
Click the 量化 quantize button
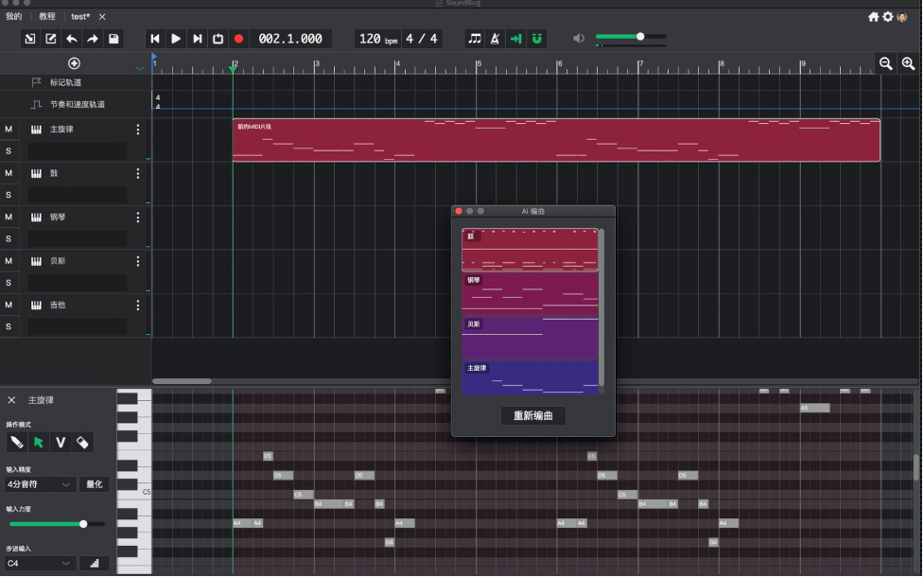[95, 484]
